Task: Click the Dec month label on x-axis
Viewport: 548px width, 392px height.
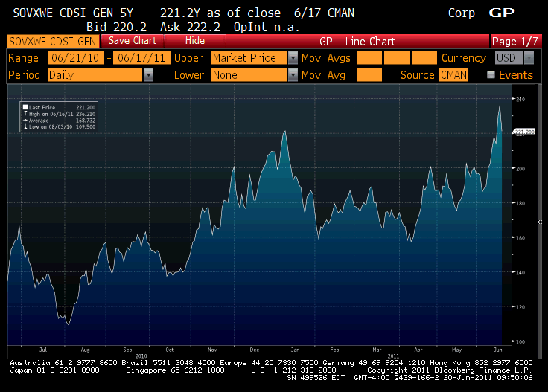Action: pos(255,350)
